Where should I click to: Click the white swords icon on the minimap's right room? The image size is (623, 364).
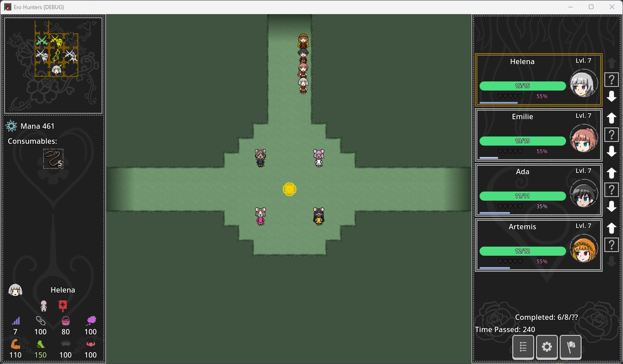(x=71, y=56)
